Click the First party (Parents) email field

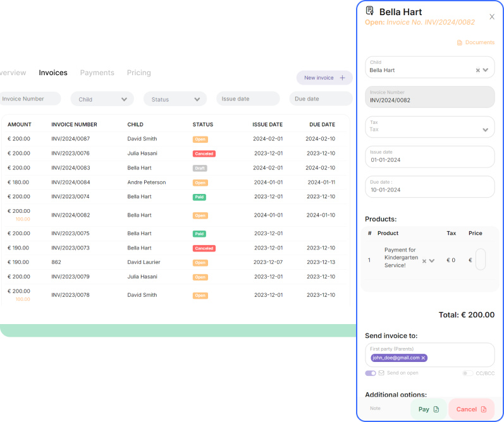tap(430, 355)
